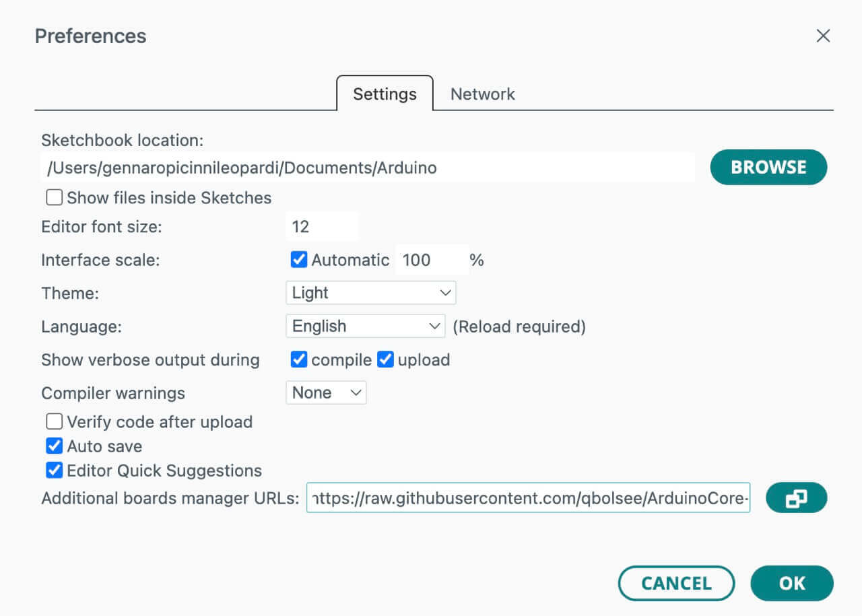Open the Language dropdown showing English
Screen dimensions: 862x616
pos(366,326)
